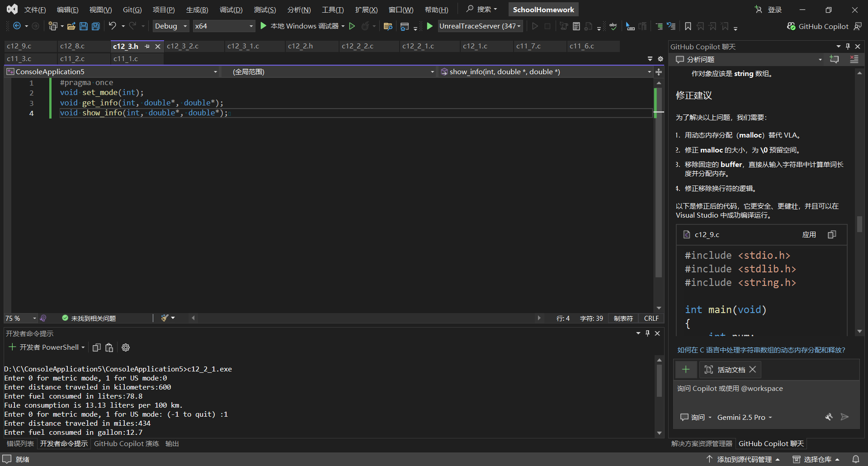Open the Gemini 2.5 Pro model picker
This screenshot has width=868, height=466.
click(745, 417)
